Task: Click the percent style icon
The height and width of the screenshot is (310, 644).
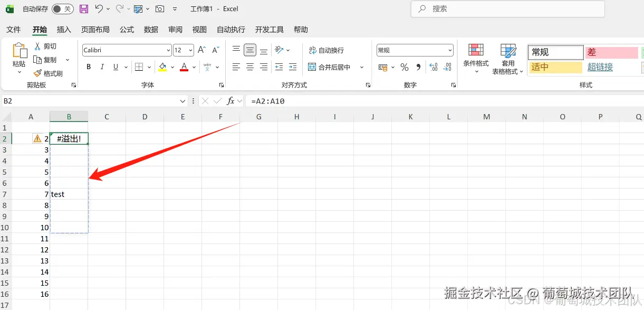Action: coord(405,67)
